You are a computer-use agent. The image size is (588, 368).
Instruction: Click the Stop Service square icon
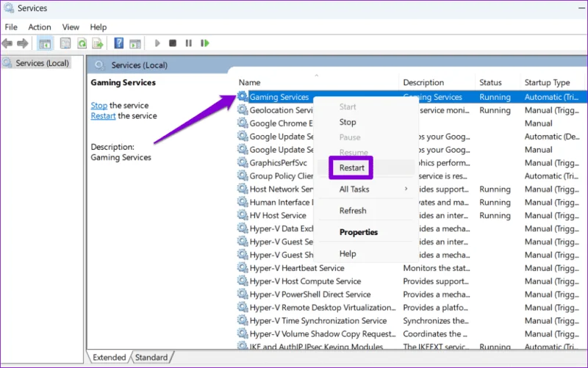[x=173, y=43]
